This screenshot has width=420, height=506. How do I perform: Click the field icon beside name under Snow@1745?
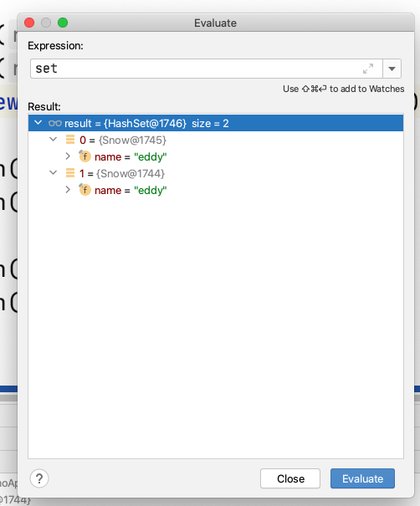pyautogui.click(x=85, y=156)
